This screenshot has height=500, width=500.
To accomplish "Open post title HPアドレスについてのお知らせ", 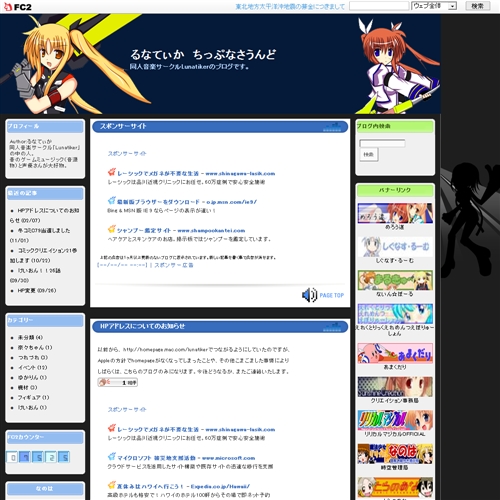I will click(142, 326).
